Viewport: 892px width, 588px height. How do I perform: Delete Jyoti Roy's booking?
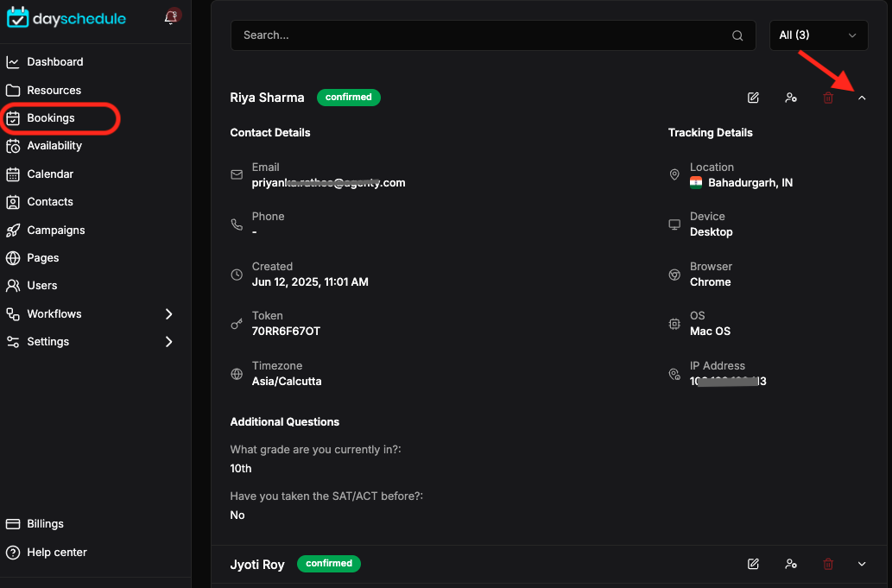tap(828, 564)
